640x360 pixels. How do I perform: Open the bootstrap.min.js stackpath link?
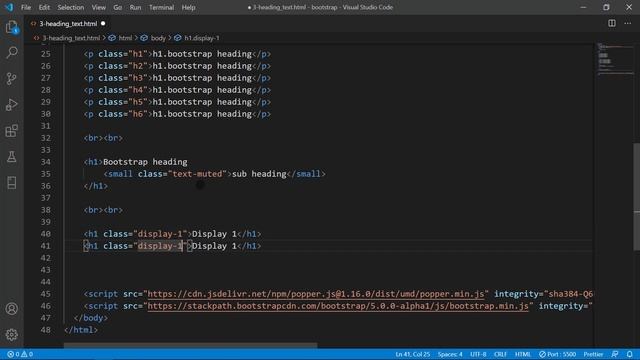[338, 306]
